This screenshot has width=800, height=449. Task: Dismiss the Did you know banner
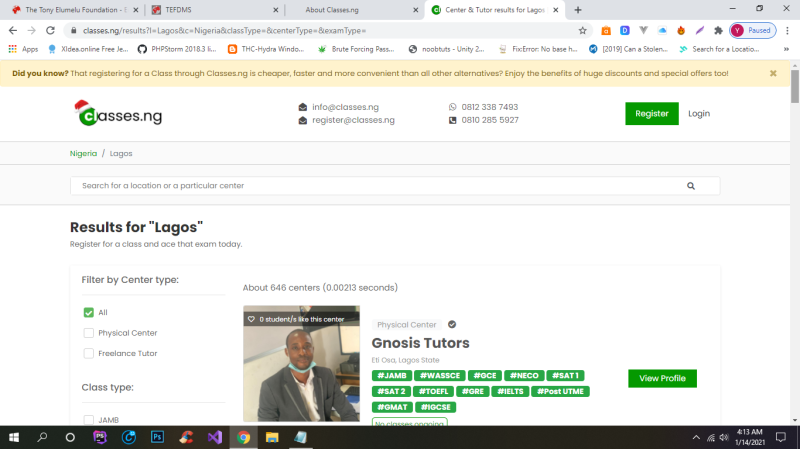click(773, 73)
